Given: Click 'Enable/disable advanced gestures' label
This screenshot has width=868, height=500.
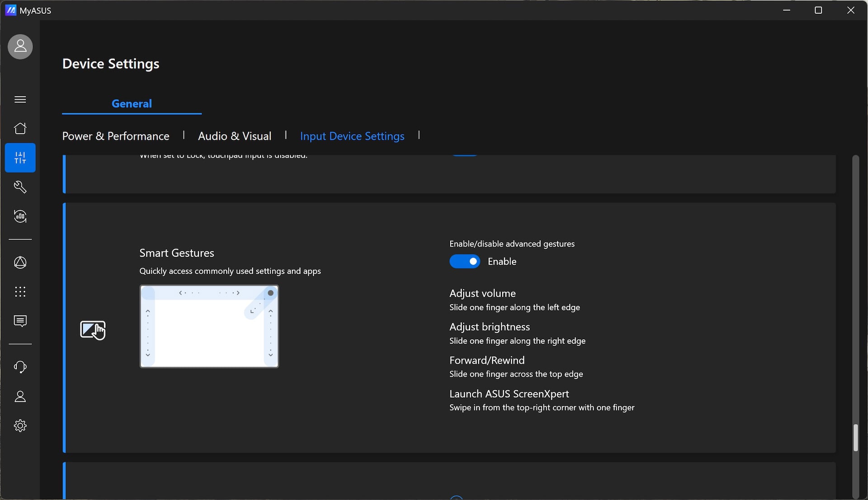Looking at the screenshot, I should [x=512, y=244].
